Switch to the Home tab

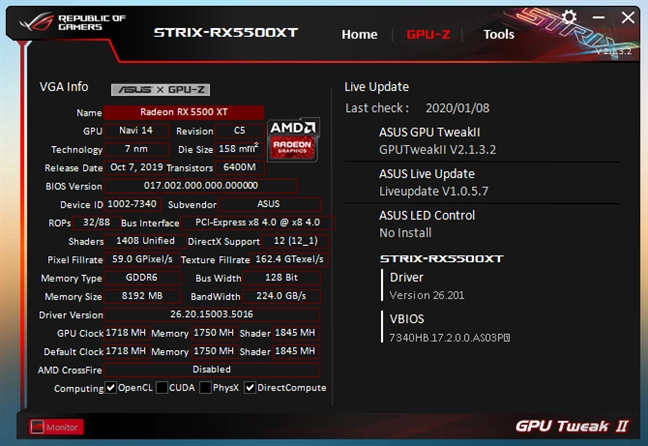pos(359,34)
